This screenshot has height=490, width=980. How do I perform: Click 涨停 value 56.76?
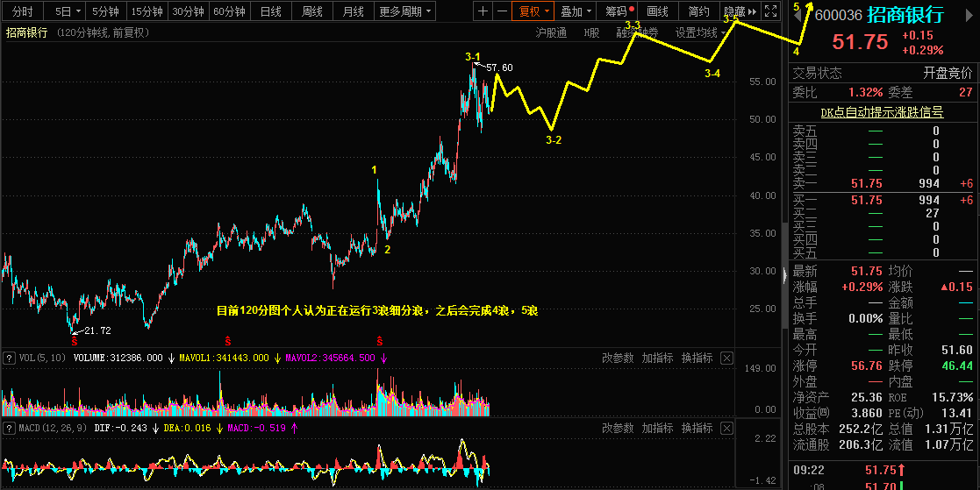coord(866,366)
